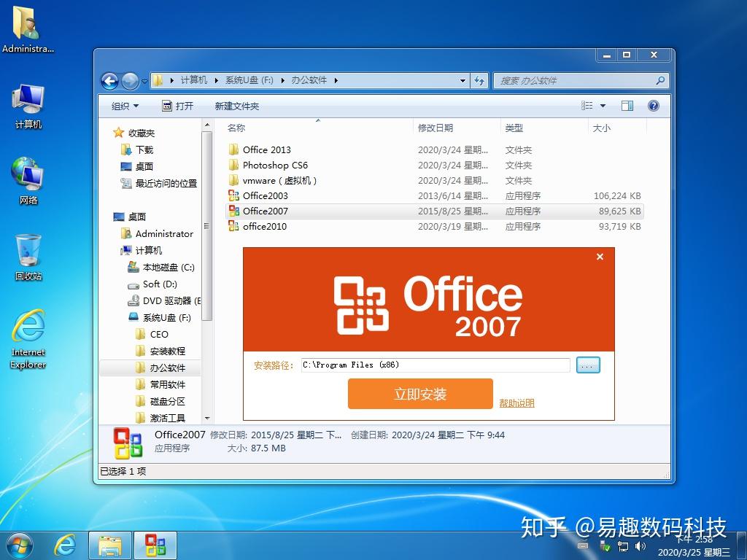
Task: Select the Office2007 file row
Action: [433, 211]
